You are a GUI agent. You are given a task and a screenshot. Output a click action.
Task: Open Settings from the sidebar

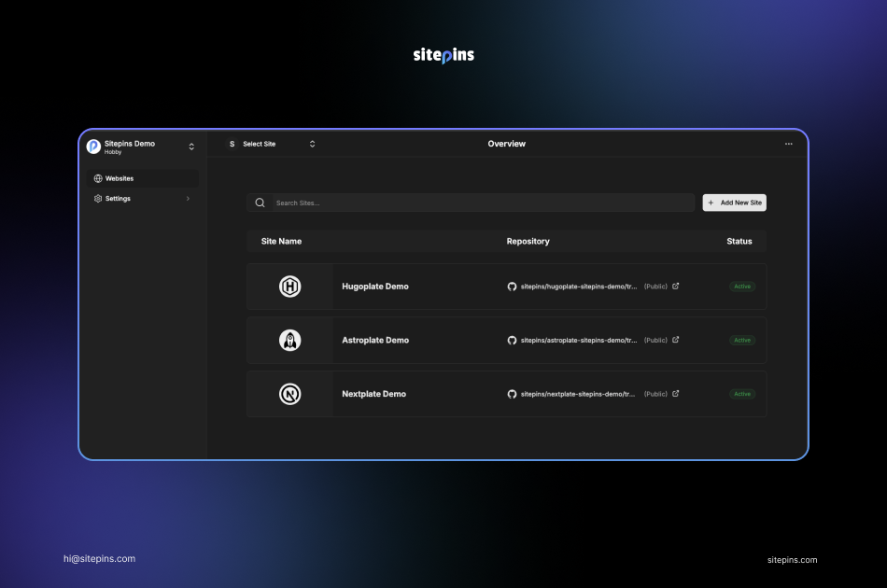pyautogui.click(x=118, y=199)
